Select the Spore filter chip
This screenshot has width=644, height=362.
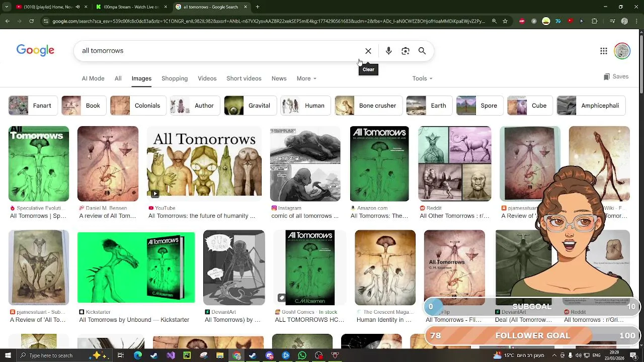pos(479,106)
